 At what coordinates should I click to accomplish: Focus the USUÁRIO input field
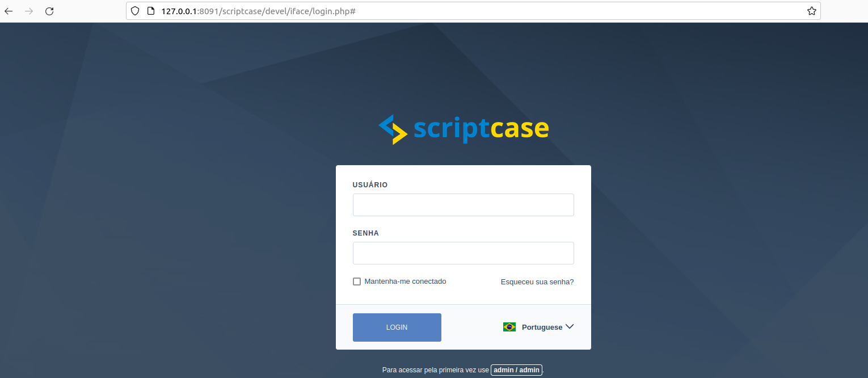click(x=464, y=205)
